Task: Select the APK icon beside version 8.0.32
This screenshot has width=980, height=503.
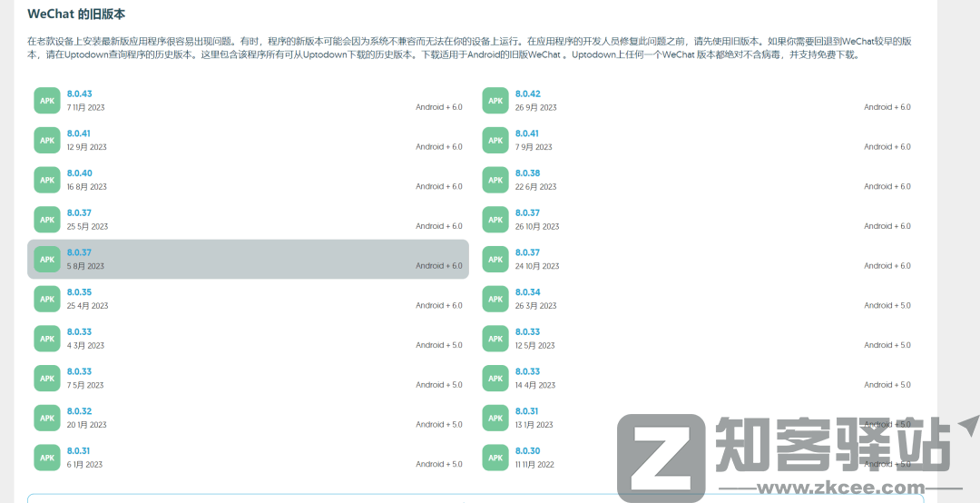Action: click(46, 418)
